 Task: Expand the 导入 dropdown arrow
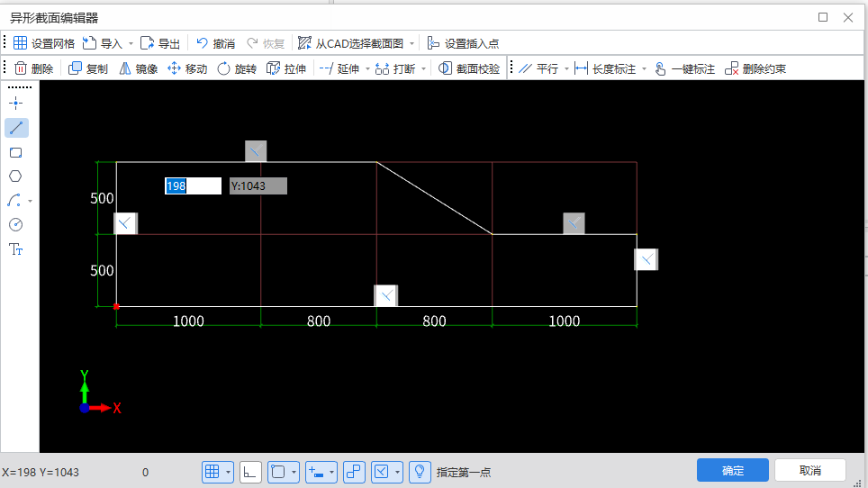[x=131, y=43]
